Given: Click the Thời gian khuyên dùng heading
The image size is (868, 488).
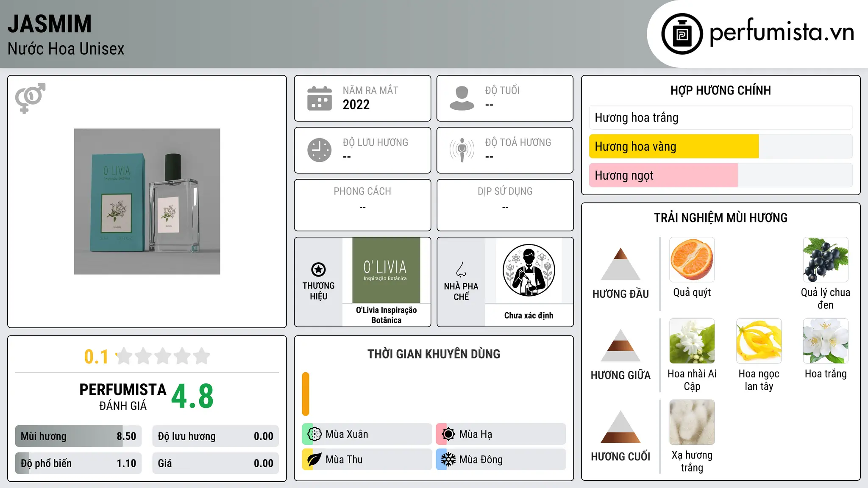Looking at the screenshot, I should click(434, 354).
